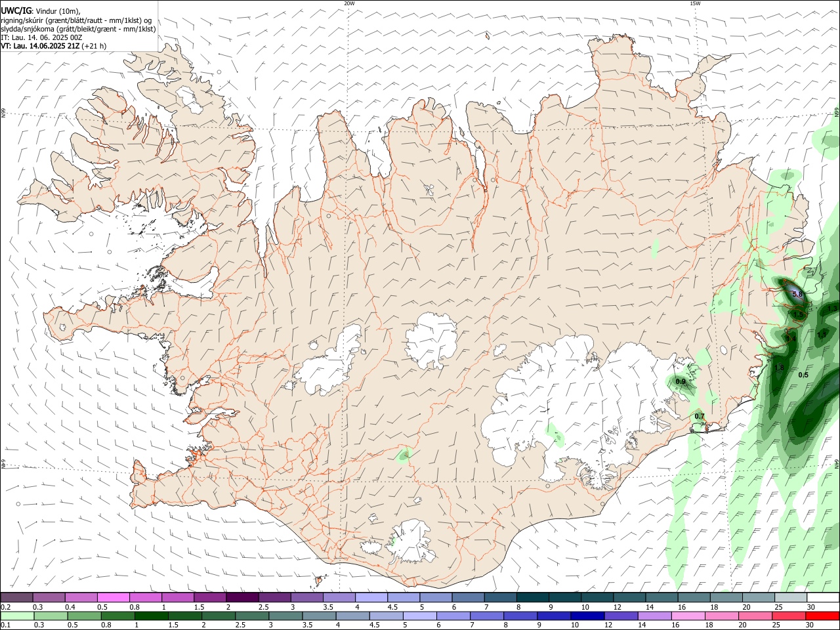The height and width of the screenshot is (630, 840).
Task: Pick the dark green 1 rain scale swatch
Action: tap(152, 616)
